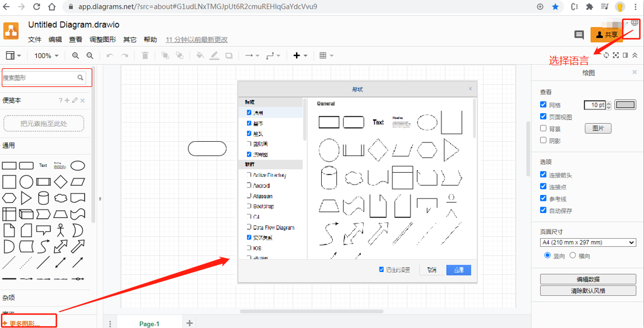Image resolution: width=644 pixels, height=328 pixels.
Task: Toggle the 自动保存 autosave checkbox
Action: 544,211
